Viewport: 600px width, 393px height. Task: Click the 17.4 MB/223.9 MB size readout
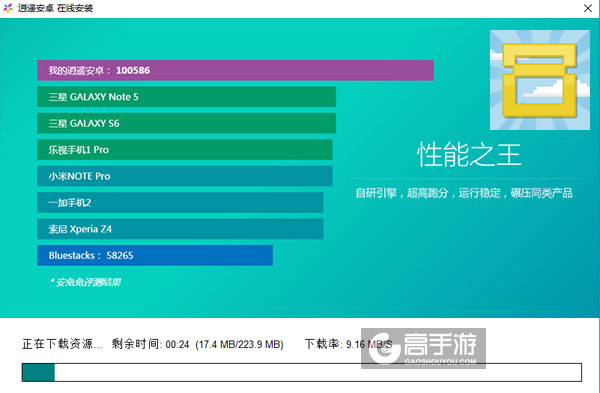pyautogui.click(x=240, y=344)
